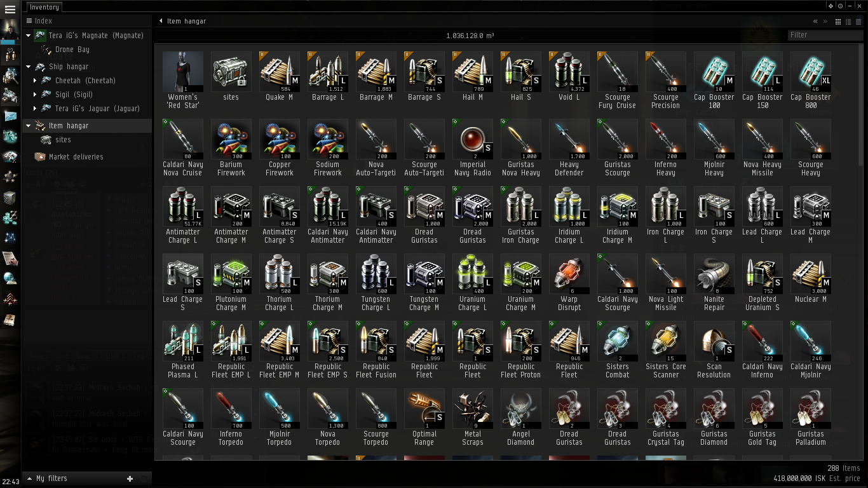Go back with the double-left arrow button
Screen dimensions: 868x488
[x=815, y=22]
